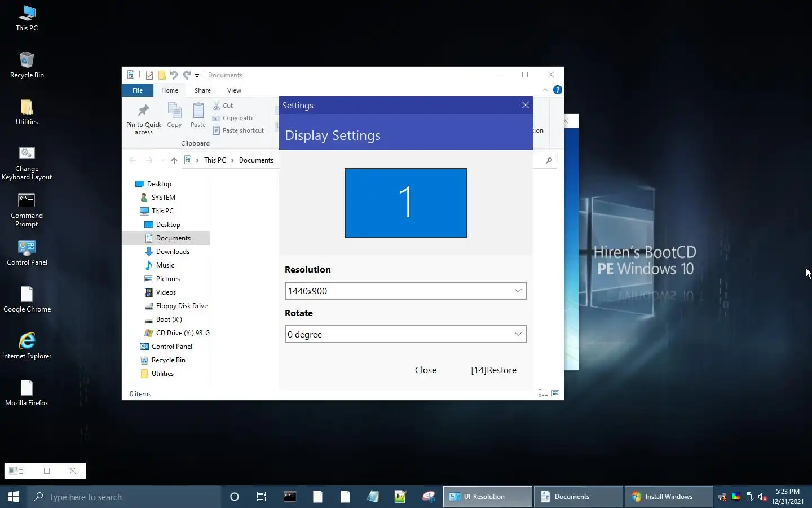
Task: Select Control Panel in the navigation tree
Action: tap(166, 347)
